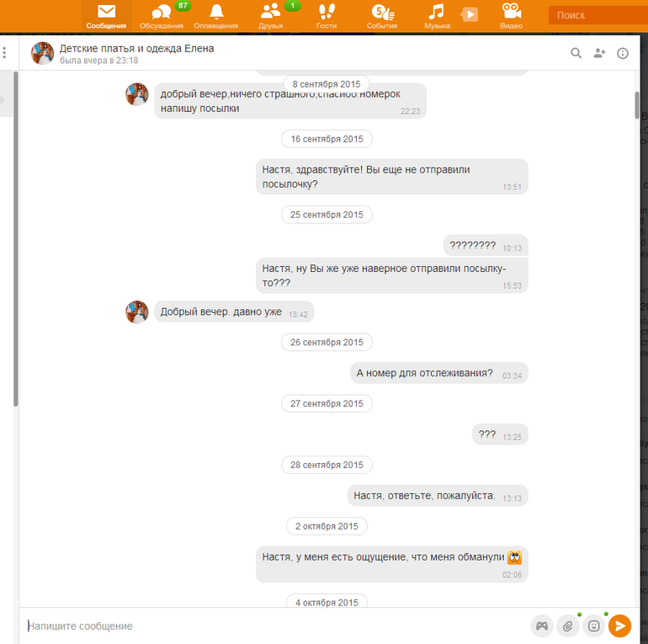Show chat info via the circled i icon
Screen dimensions: 648x644
(623, 53)
